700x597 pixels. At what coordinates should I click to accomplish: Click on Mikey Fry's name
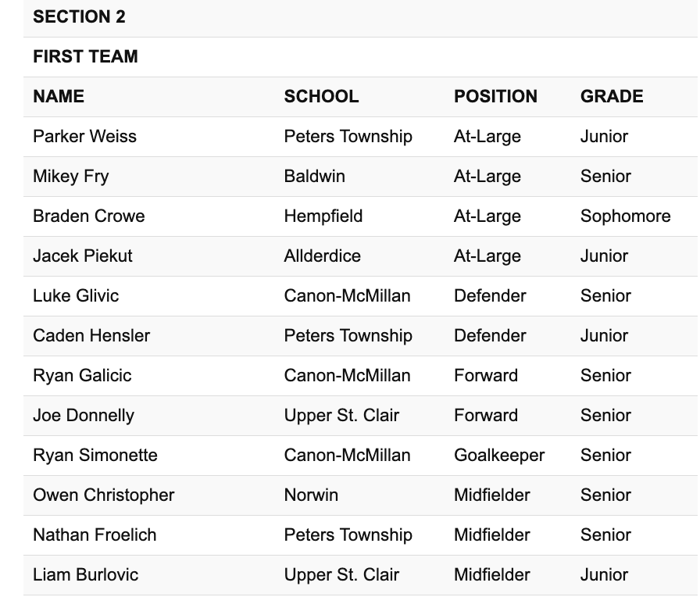[70, 176]
